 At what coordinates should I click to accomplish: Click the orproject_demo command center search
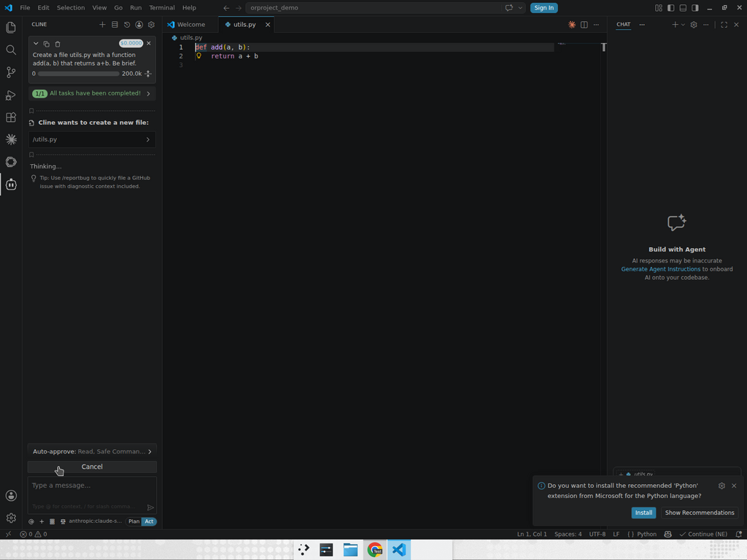click(374, 7)
